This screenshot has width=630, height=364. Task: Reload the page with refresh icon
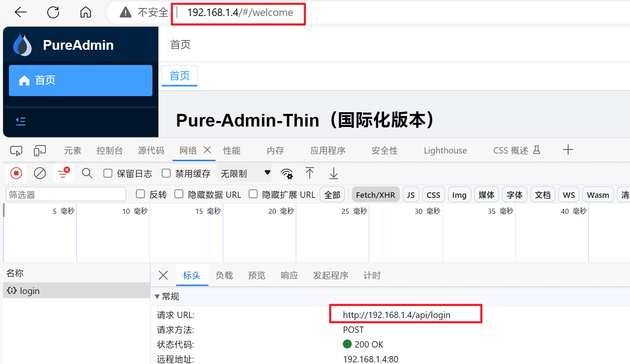pyautogui.click(x=53, y=12)
